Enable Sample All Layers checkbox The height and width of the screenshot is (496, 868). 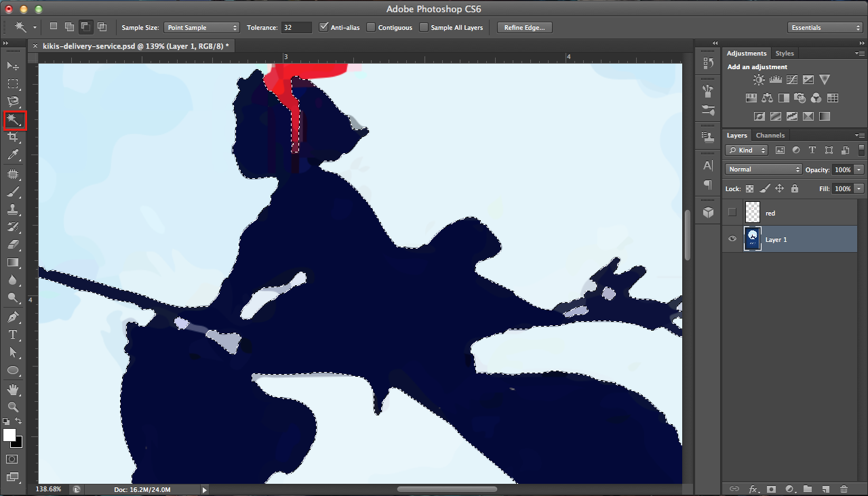[424, 28]
